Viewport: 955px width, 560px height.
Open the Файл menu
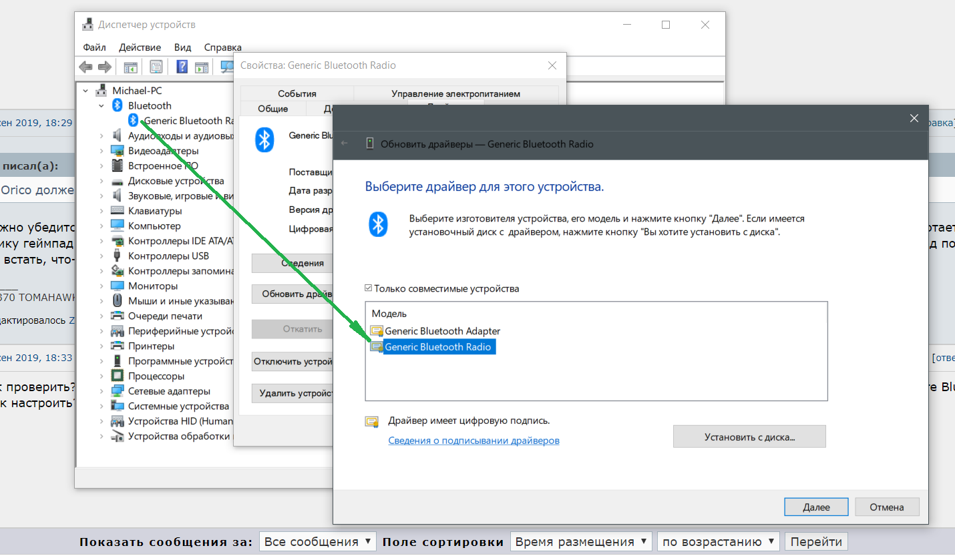pyautogui.click(x=95, y=47)
